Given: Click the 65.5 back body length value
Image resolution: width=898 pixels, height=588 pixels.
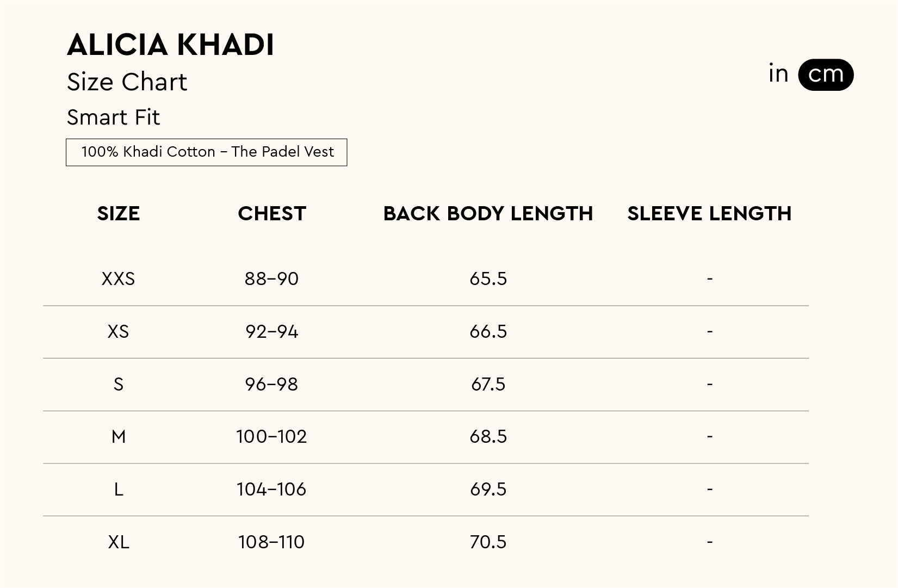Looking at the screenshot, I should pos(488,279).
